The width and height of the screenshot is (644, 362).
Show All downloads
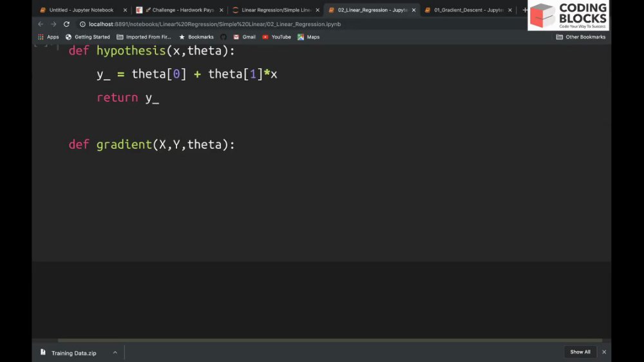580,352
